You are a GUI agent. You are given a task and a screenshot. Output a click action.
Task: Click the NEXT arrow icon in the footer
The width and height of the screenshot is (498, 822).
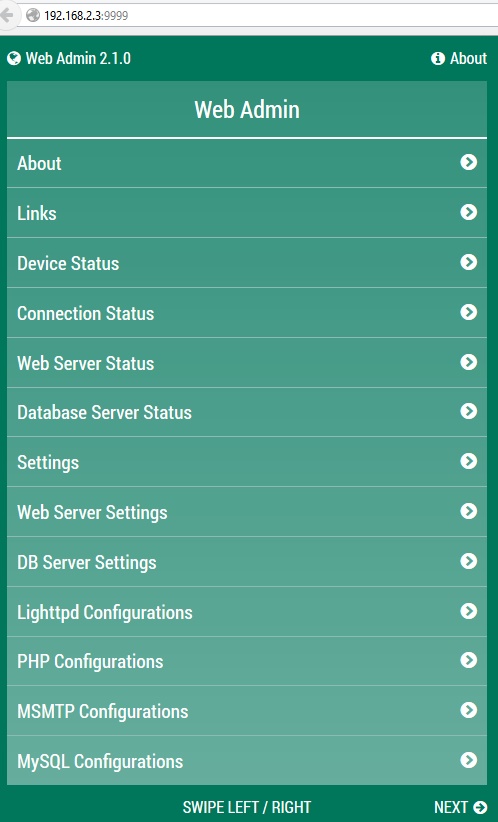point(480,807)
